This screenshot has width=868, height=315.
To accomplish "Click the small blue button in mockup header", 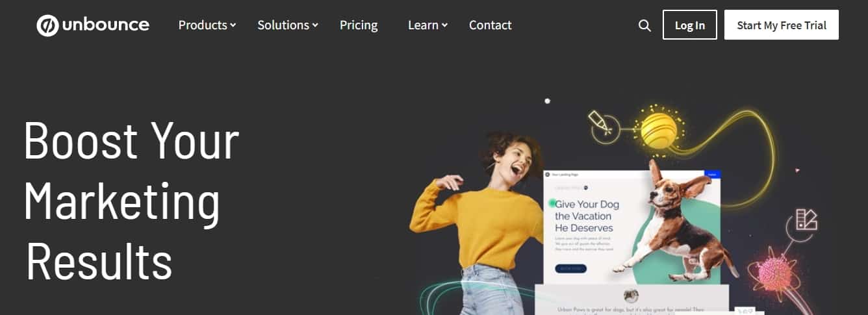I will 712,174.
